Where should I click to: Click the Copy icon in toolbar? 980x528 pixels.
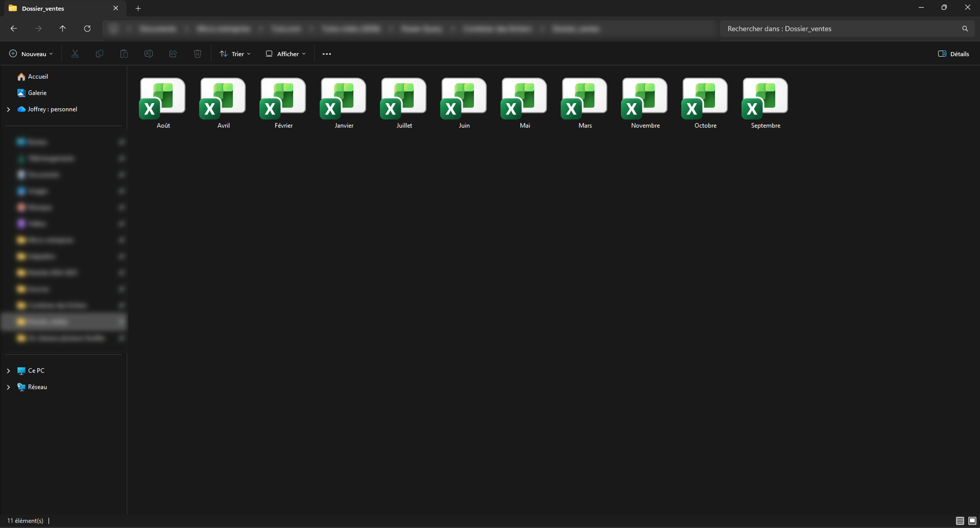(99, 54)
